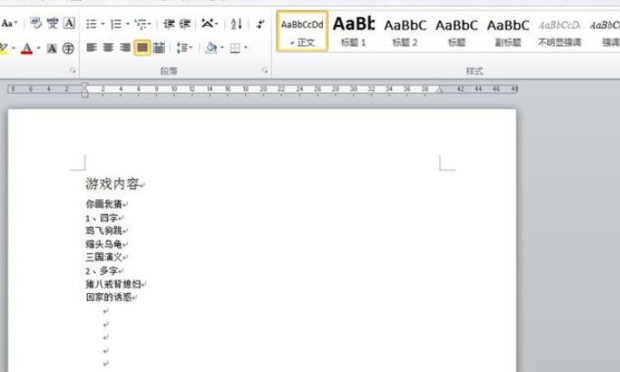
Task: Click the line 1、四字
Action: (x=102, y=217)
